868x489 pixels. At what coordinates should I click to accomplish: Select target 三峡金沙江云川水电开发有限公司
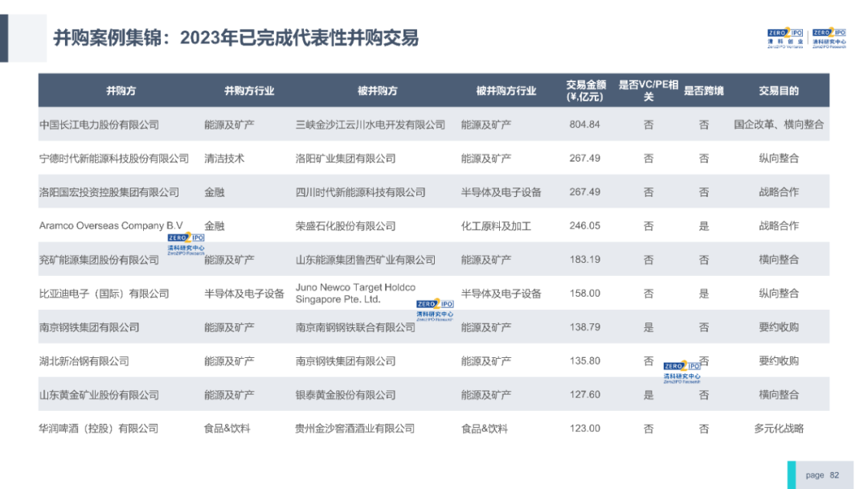click(371, 125)
